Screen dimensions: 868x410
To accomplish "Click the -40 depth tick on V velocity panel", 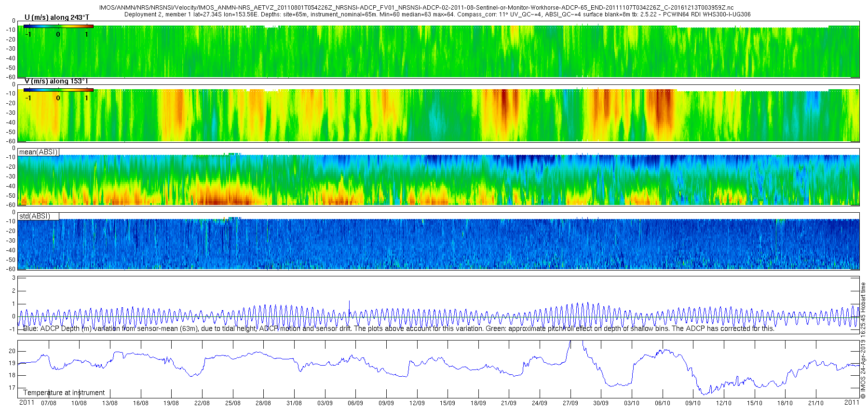I will [11, 122].
